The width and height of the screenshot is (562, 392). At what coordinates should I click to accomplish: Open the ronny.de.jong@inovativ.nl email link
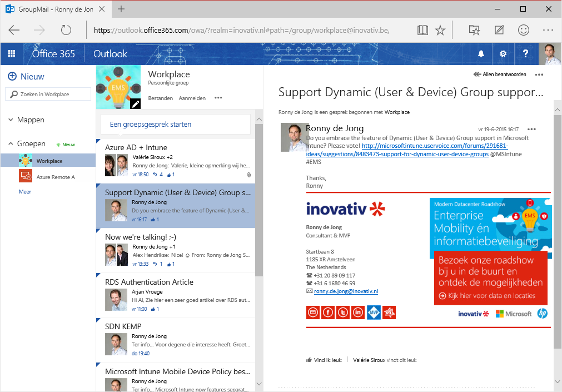tap(346, 291)
